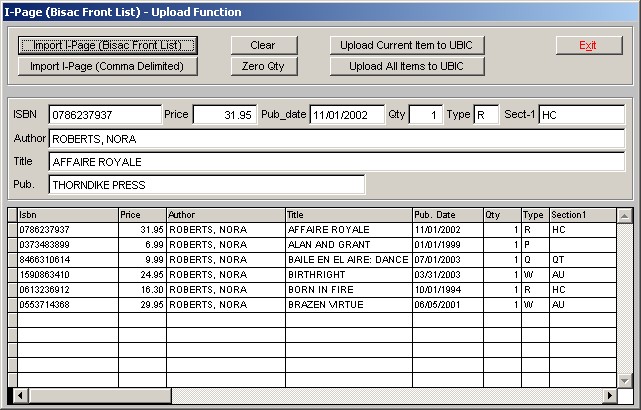The width and height of the screenshot is (641, 410).
Task: Click the Author column header
Action: tap(226, 215)
